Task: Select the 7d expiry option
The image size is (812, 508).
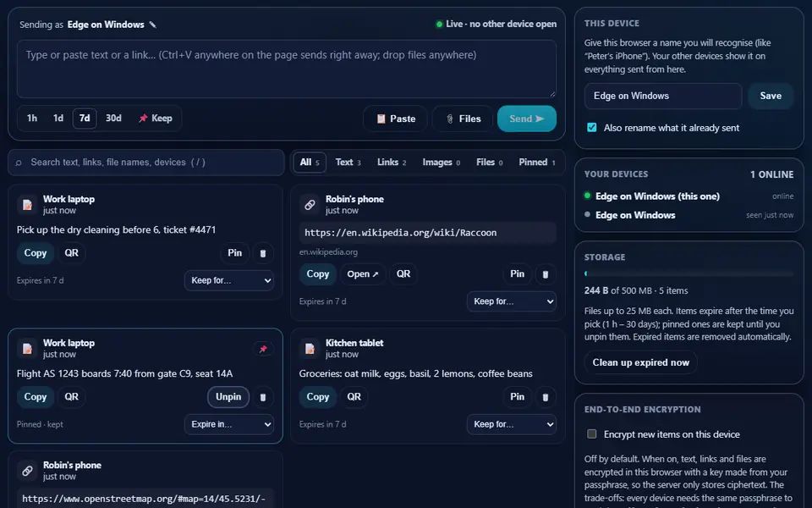Action: coord(85,119)
